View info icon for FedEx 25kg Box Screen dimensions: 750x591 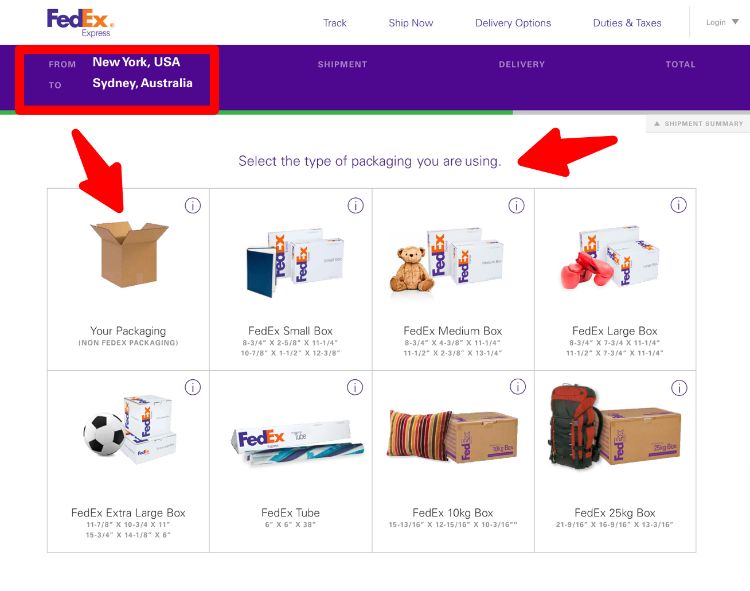point(679,388)
